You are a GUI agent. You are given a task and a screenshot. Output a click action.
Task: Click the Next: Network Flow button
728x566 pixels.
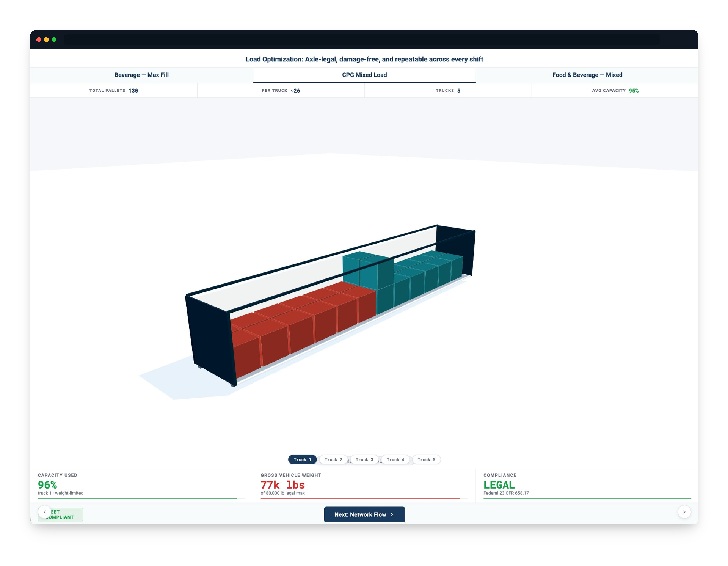coord(364,514)
